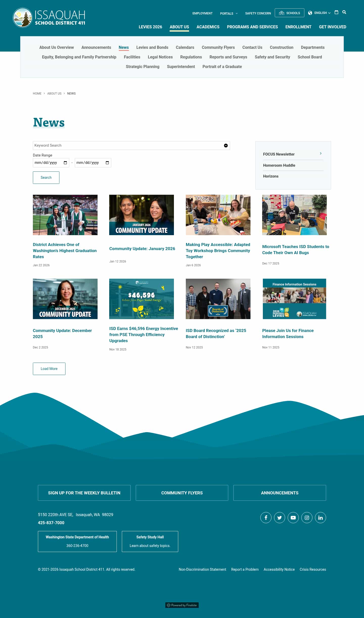Open the Superintendent page
The image size is (364, 618).
point(181,67)
